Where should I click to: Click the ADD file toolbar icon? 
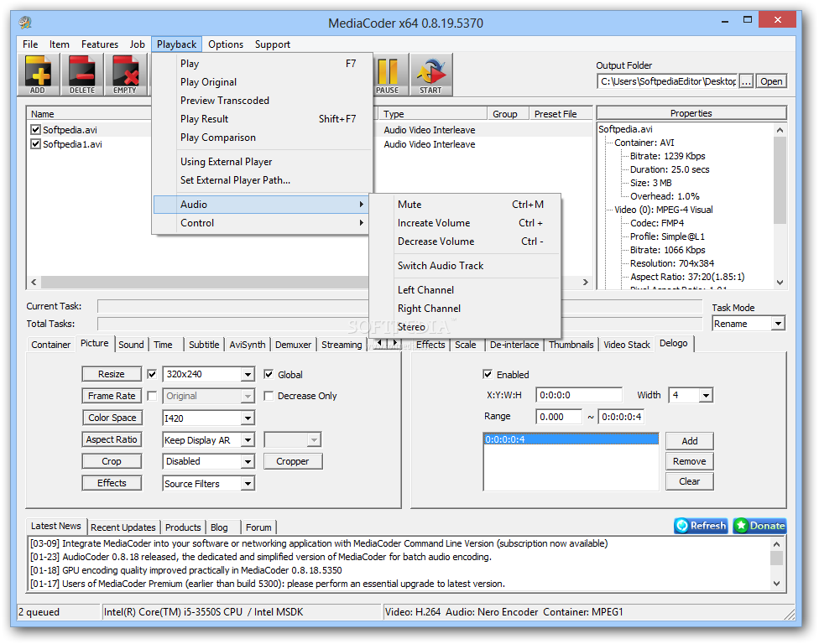click(x=38, y=75)
